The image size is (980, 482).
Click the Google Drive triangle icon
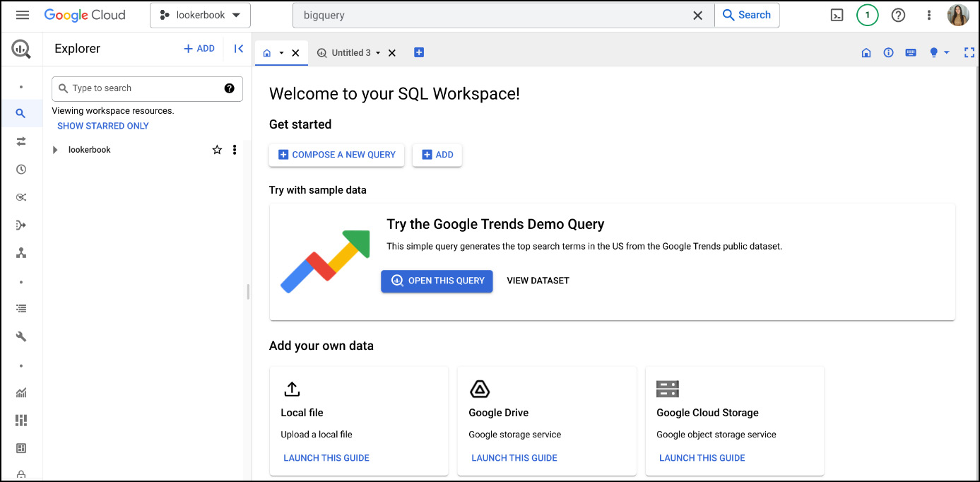point(480,389)
